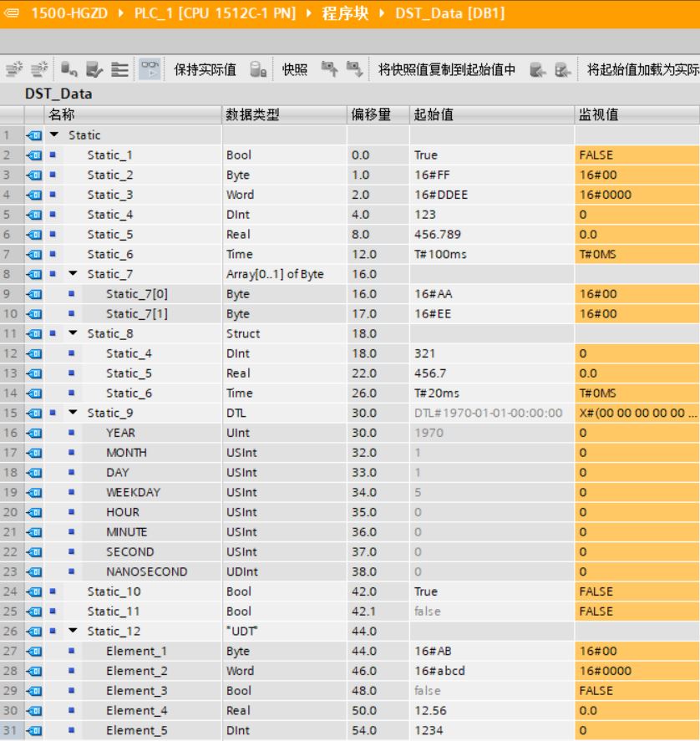Select row number 31 header
The image size is (700, 741).
(x=10, y=731)
